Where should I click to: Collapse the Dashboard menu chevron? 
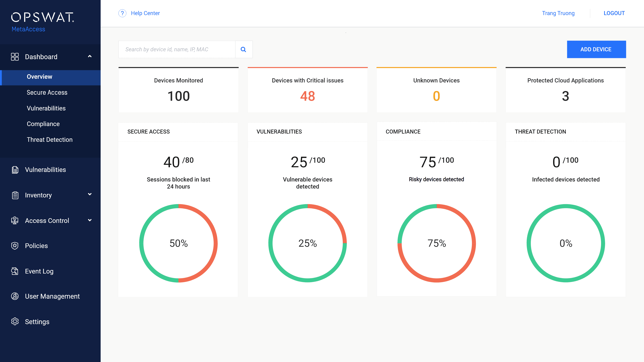90,56
